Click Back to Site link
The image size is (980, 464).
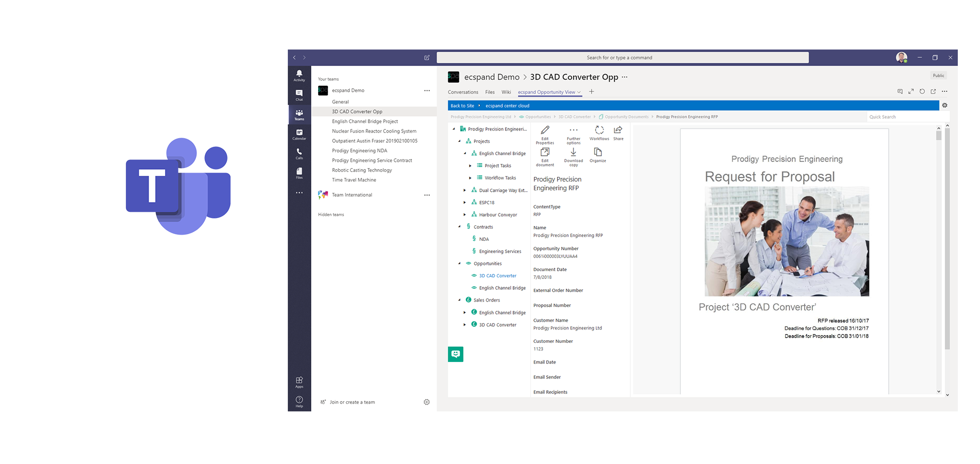point(462,106)
